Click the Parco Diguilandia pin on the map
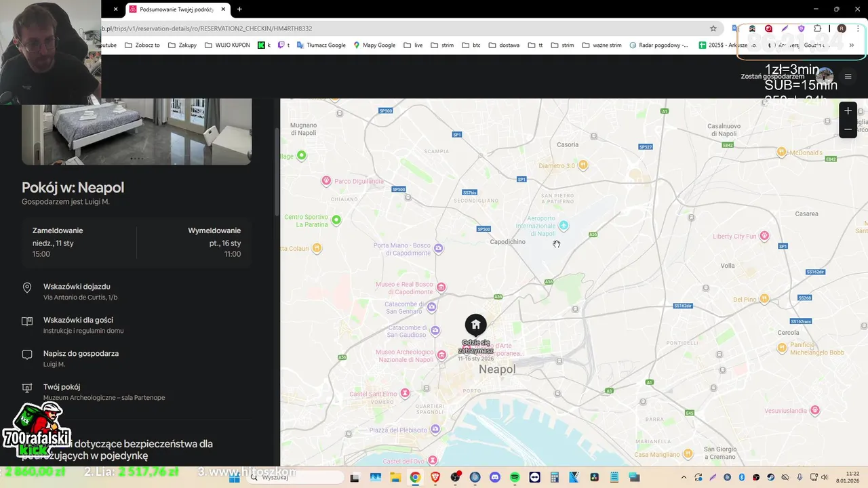 point(326,181)
